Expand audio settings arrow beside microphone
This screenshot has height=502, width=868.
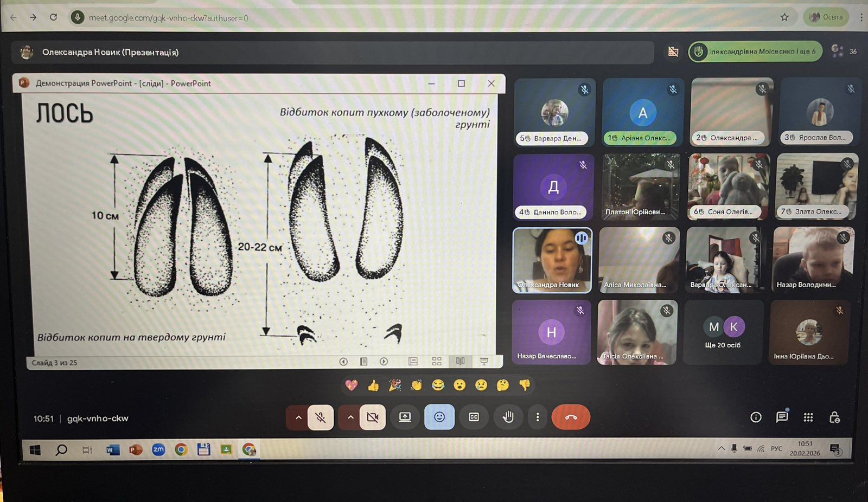point(298,417)
